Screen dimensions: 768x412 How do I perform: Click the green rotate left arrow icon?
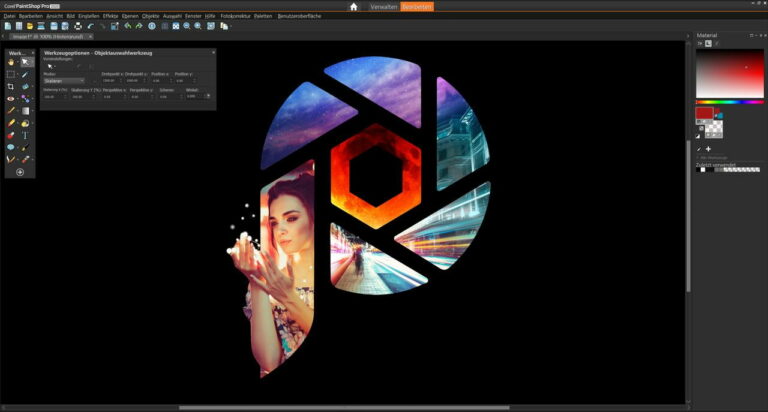[128, 26]
